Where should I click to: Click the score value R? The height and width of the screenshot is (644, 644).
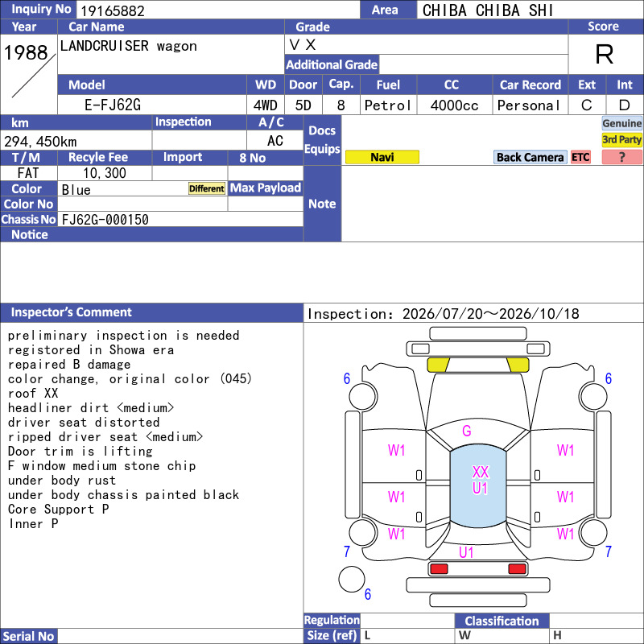tap(605, 54)
